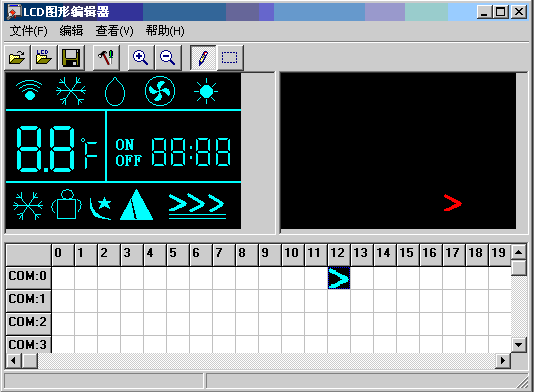The height and width of the screenshot is (392, 534).
Task: Click the bottom-row snowflake icon in LCD image
Action: [x=28, y=206]
